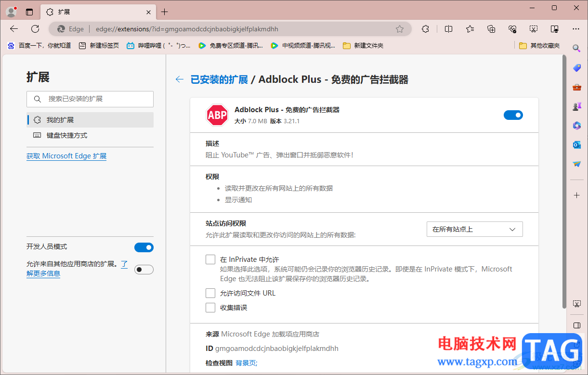The width and height of the screenshot is (588, 375).
Task: Open the profile avatar icon
Action: (x=11, y=12)
